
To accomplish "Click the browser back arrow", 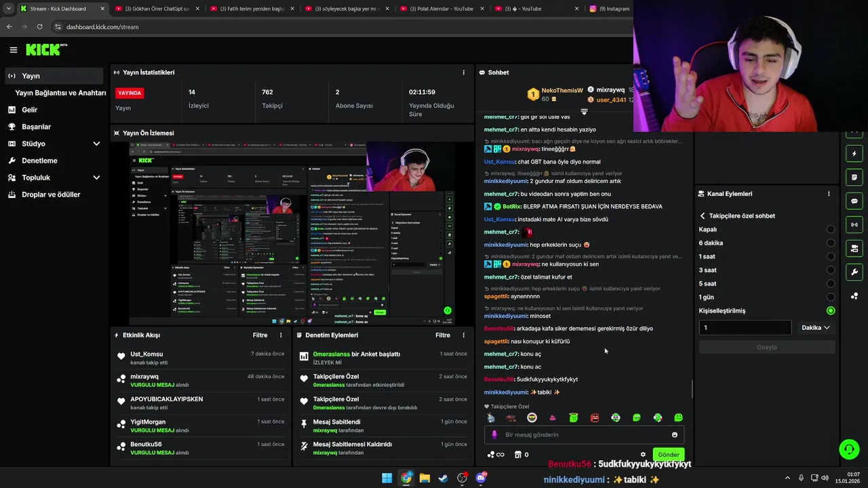I will 9,26.
